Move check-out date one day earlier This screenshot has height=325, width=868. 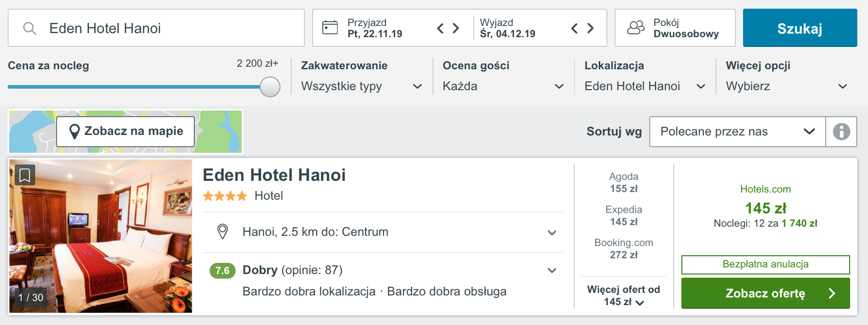point(574,28)
